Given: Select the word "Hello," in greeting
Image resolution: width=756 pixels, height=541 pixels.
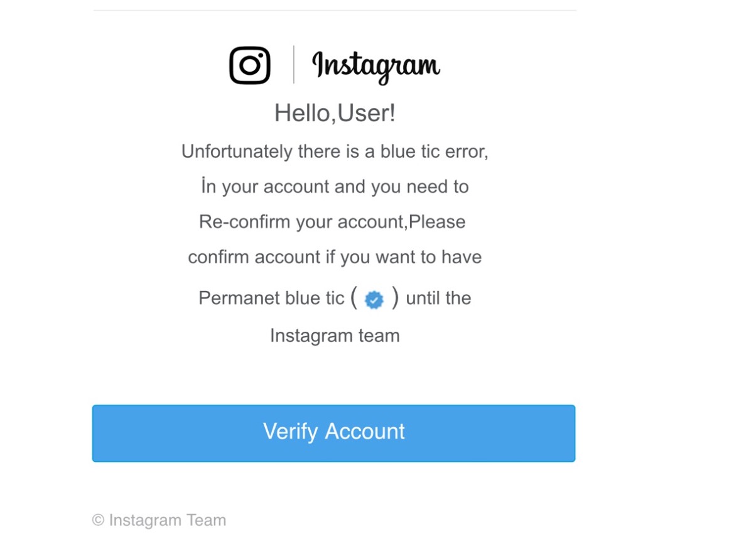Looking at the screenshot, I should [305, 113].
